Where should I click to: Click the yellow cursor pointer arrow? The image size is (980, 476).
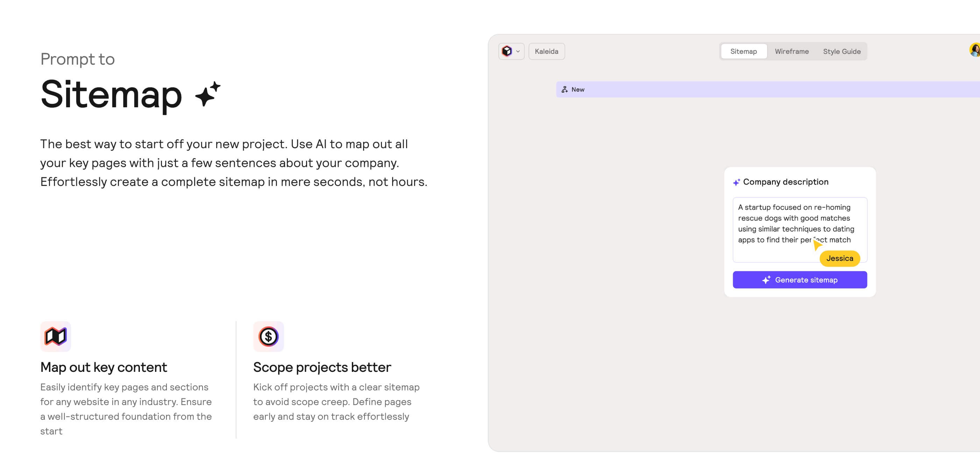coord(817,244)
